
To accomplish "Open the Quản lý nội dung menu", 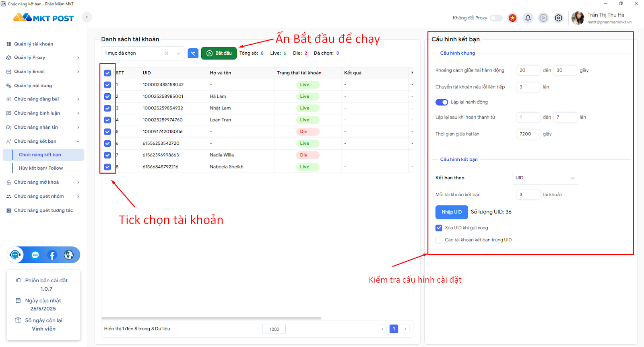I will 43,86.
